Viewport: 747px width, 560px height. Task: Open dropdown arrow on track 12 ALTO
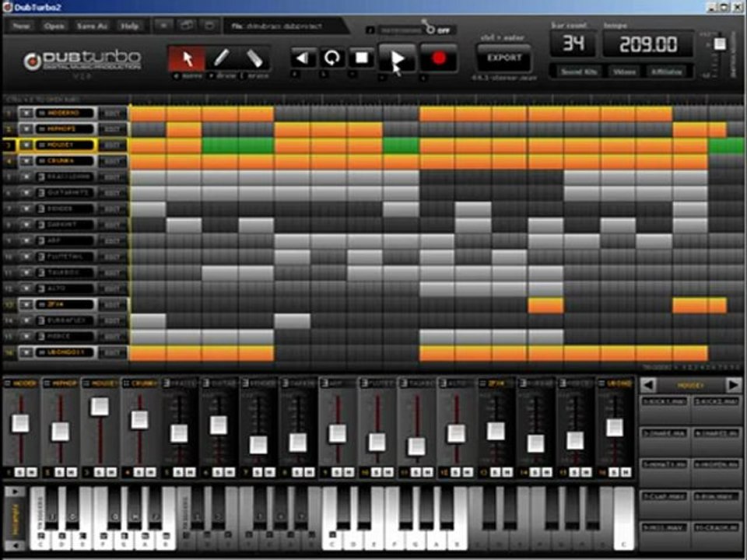26,289
